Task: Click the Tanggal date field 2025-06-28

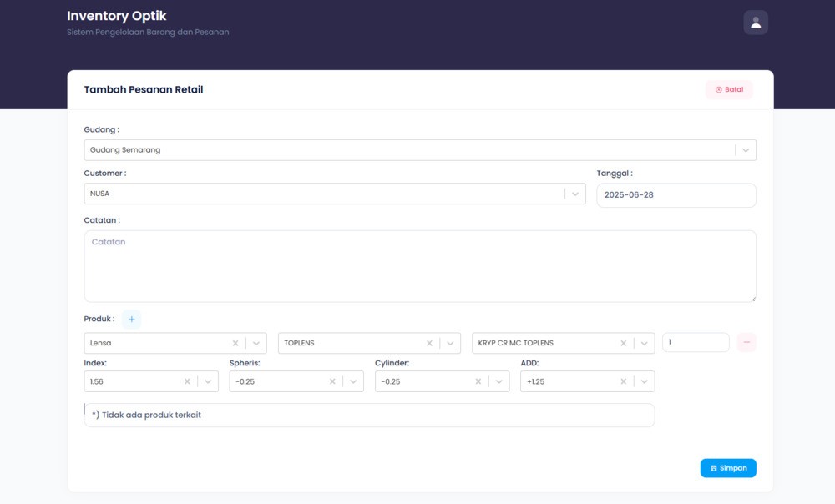Action: (x=676, y=195)
